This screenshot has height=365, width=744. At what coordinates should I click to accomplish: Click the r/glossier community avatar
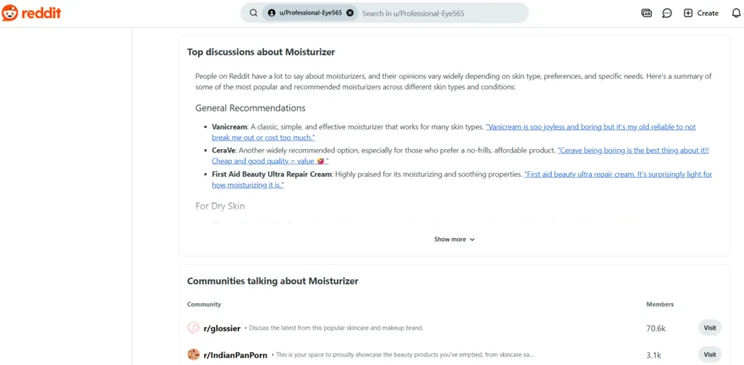point(193,328)
